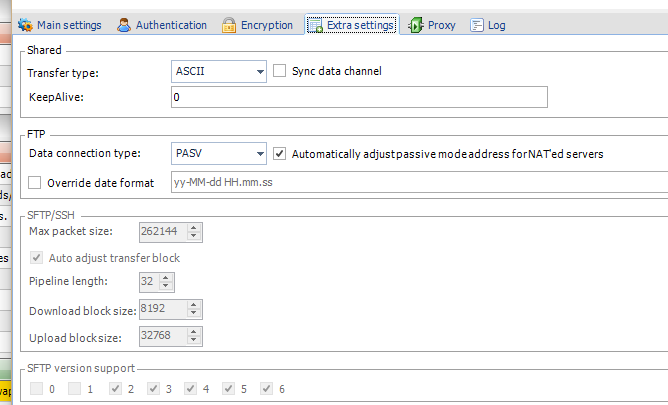Open the Transfer type ASCII dropdown
Viewport: 668px width, 405px height.
pyautogui.click(x=260, y=71)
